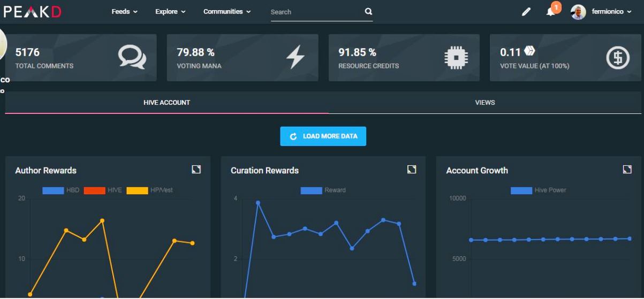This screenshot has width=644, height=299.
Task: Click the 79.88 % voting mana value
Action: (195, 52)
